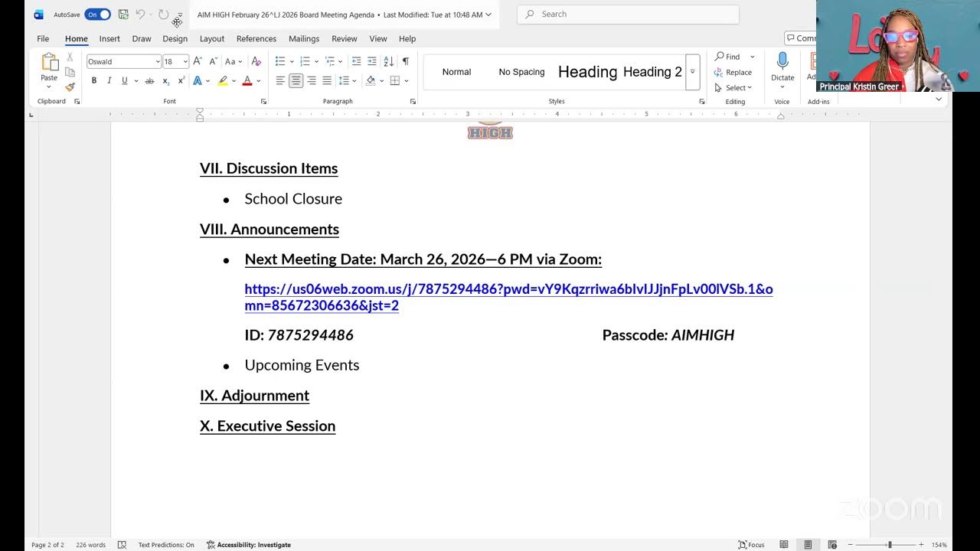The height and width of the screenshot is (551, 980).
Task: Activate the Format Painter brush
Action: click(x=70, y=86)
